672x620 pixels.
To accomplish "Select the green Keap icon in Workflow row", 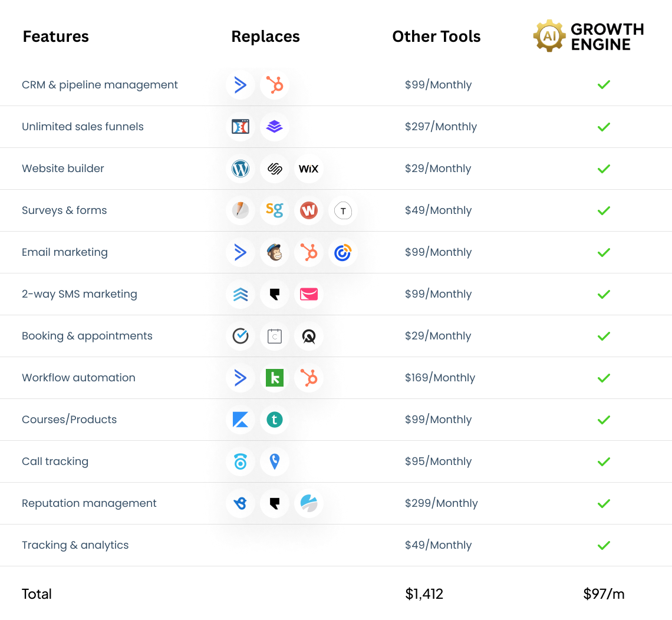I will (275, 378).
